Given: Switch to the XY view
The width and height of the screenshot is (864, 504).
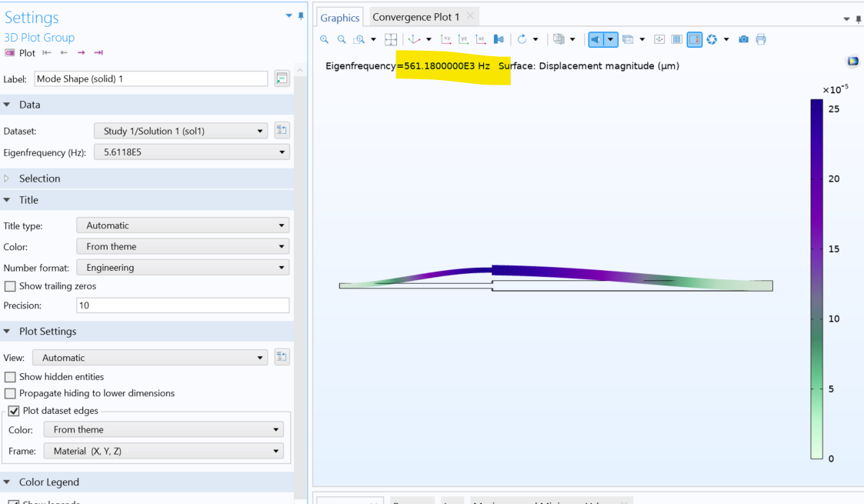Looking at the screenshot, I should point(446,39).
